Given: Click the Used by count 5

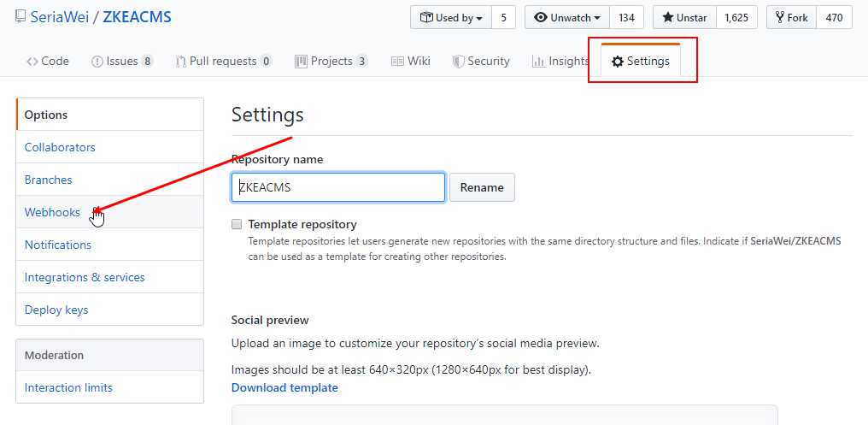Looking at the screenshot, I should point(503,18).
